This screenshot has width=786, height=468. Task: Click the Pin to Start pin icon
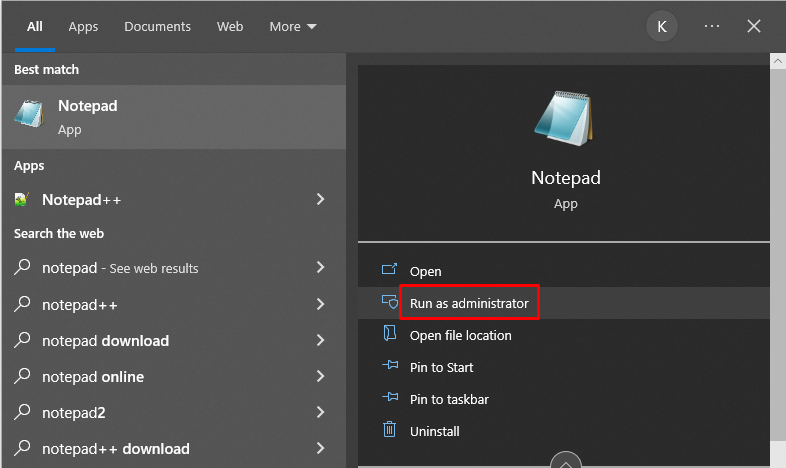390,365
